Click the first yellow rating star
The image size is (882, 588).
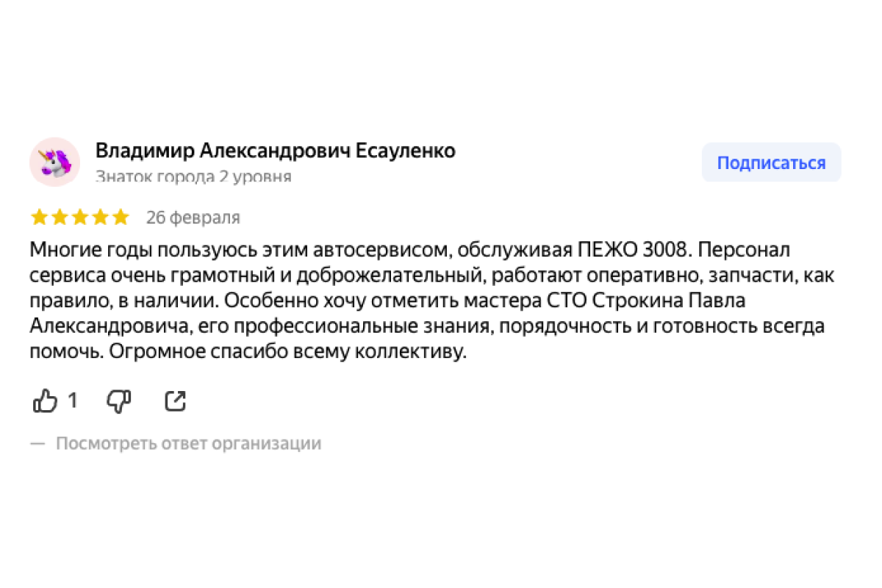pos(39,218)
